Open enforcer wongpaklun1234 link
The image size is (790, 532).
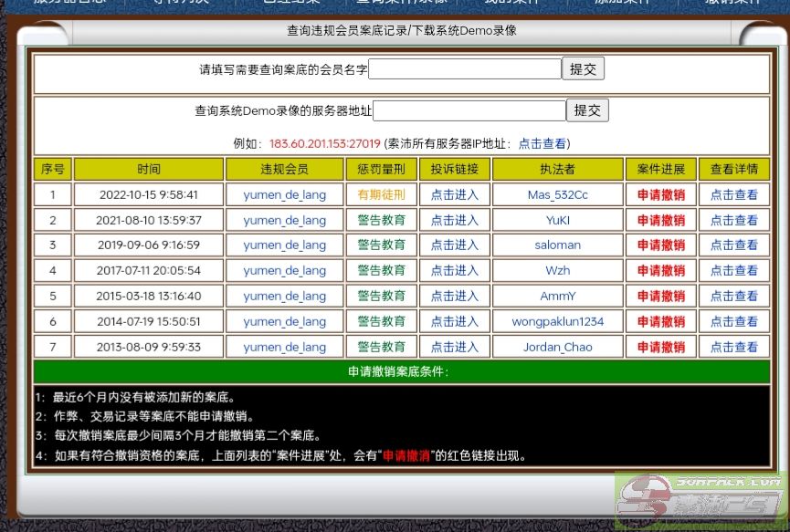(557, 322)
